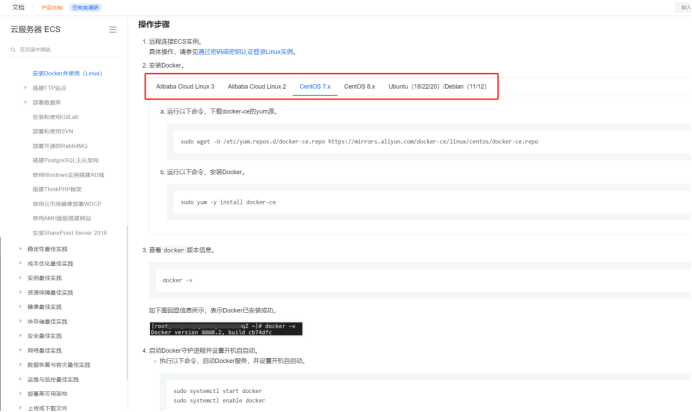The height and width of the screenshot is (412, 692).
Task: Click the orange 产品文档 header link
Action: pyautogui.click(x=52, y=7)
